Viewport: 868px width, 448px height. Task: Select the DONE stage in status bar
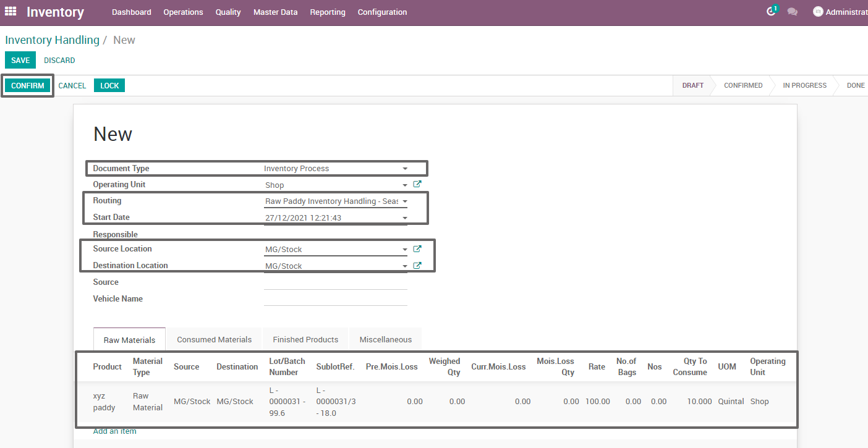click(856, 85)
